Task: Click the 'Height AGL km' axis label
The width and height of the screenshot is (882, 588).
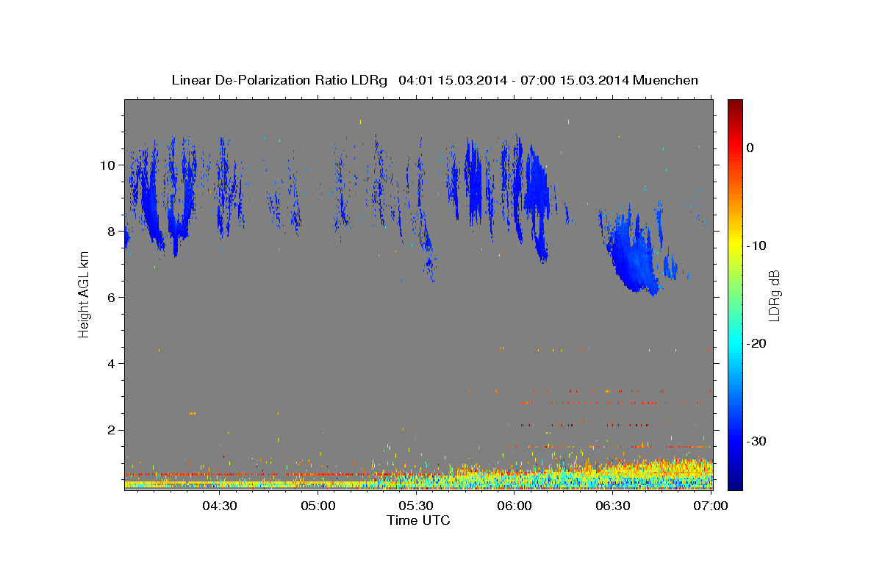Action: tap(84, 293)
